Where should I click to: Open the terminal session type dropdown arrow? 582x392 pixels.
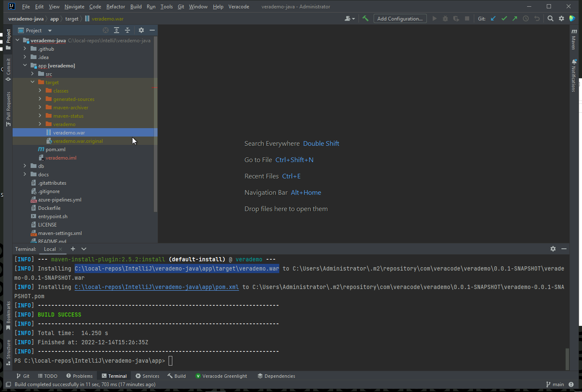pos(84,249)
